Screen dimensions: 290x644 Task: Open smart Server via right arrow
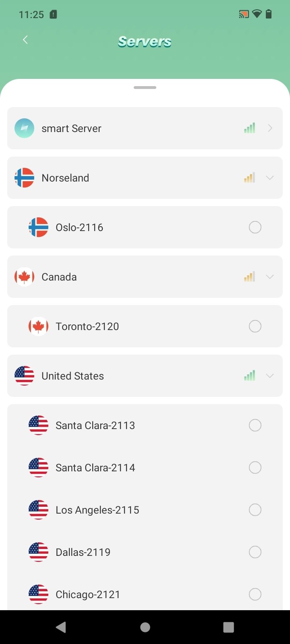pos(270,128)
